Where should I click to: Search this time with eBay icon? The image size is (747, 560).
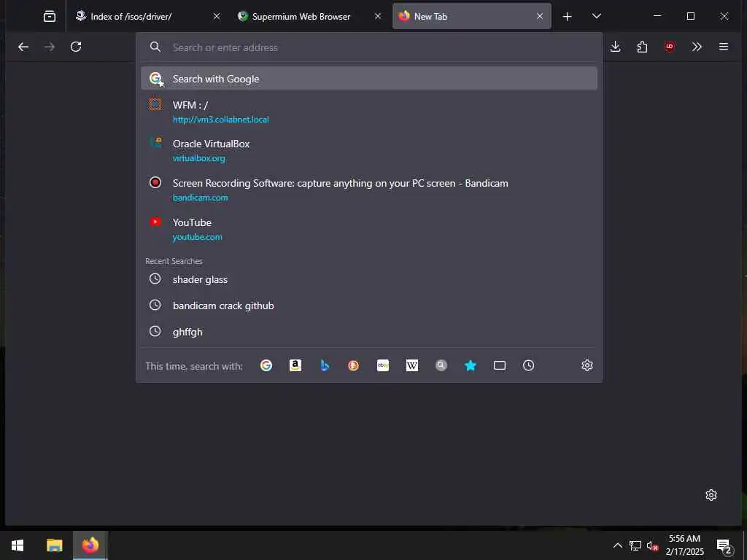383,365
